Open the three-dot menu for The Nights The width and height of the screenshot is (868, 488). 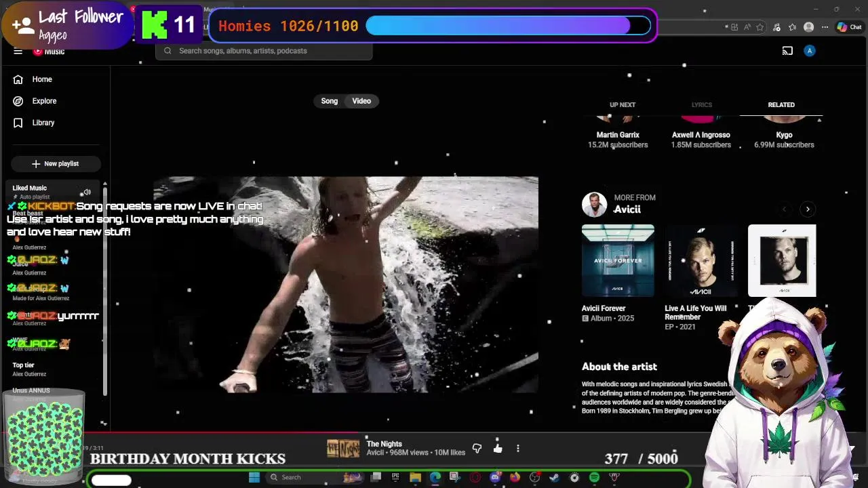(517, 448)
